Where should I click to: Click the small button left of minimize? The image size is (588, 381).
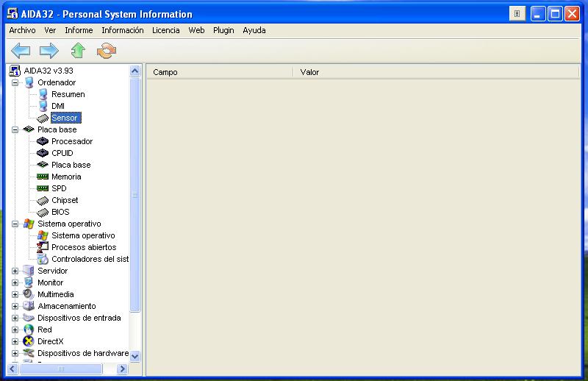(x=517, y=14)
